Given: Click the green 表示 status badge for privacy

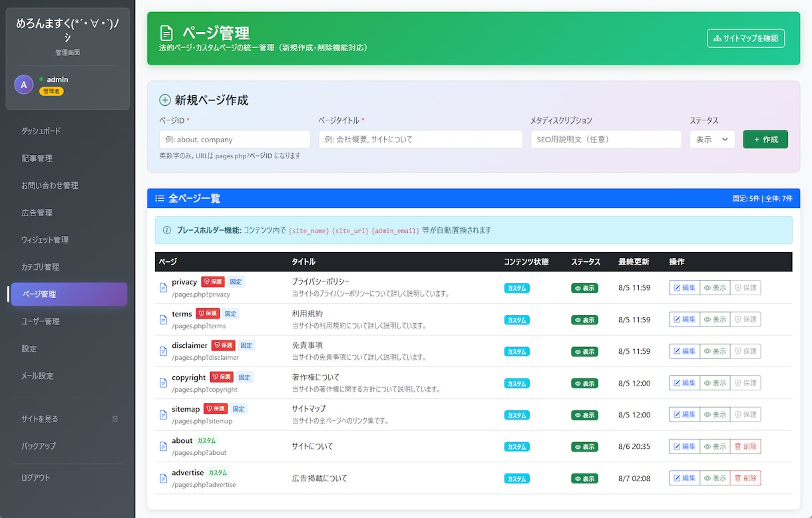Looking at the screenshot, I should point(584,288).
